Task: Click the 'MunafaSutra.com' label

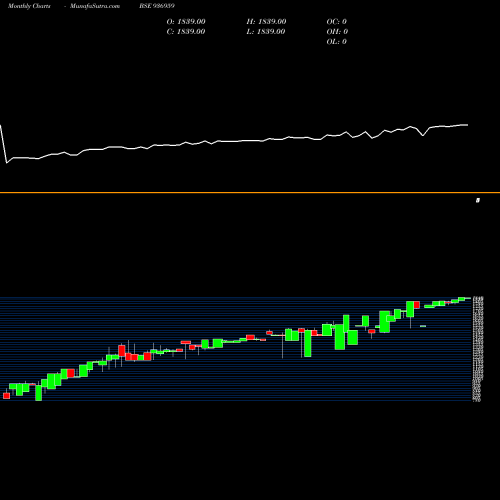Action: coord(95,6)
